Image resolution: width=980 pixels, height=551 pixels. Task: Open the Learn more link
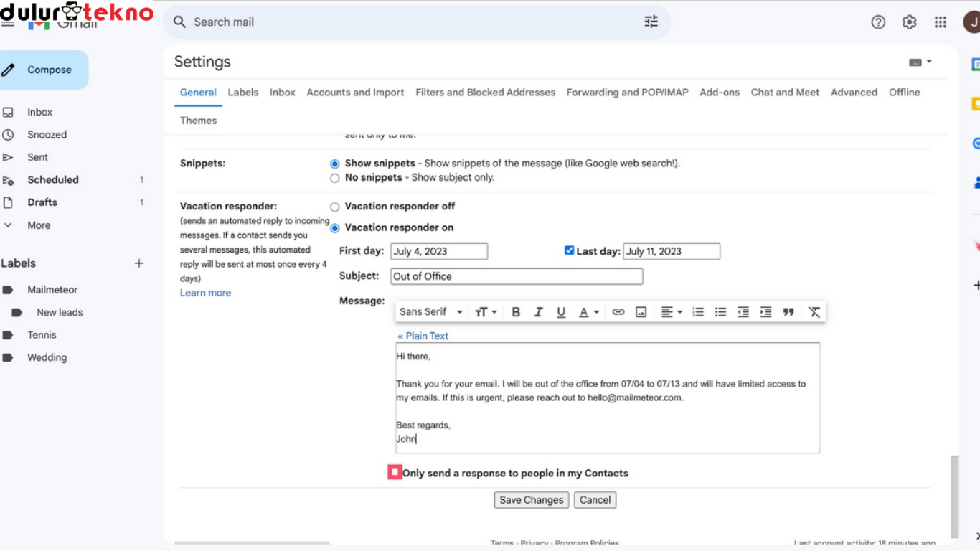205,293
